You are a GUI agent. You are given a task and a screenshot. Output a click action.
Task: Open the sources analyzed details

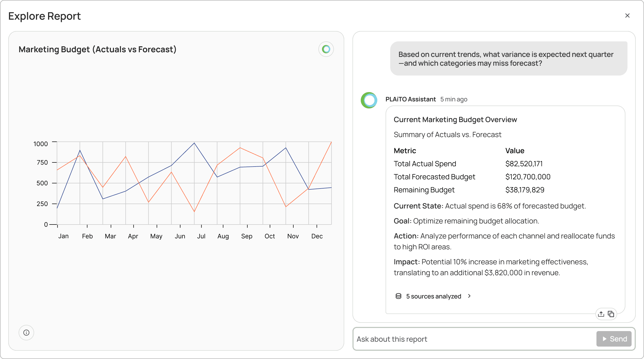click(x=433, y=296)
